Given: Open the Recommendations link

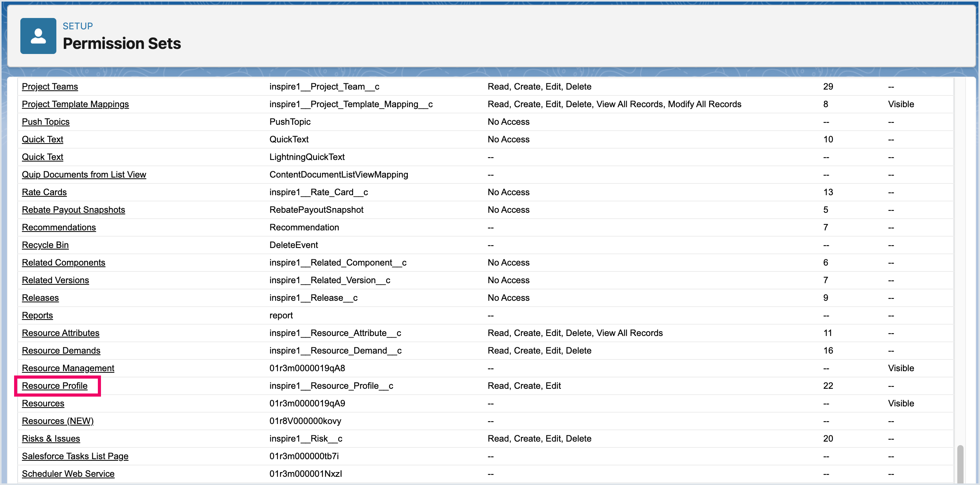Looking at the screenshot, I should 59,227.
